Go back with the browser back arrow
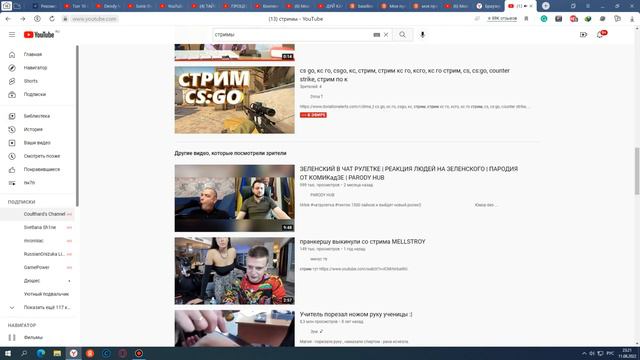640x360 pixels. tap(8, 19)
